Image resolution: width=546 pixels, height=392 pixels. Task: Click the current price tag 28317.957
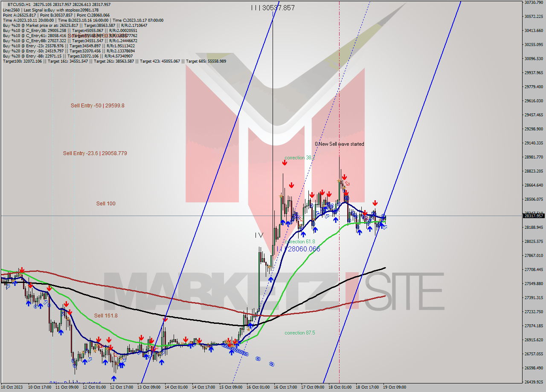click(x=534, y=216)
